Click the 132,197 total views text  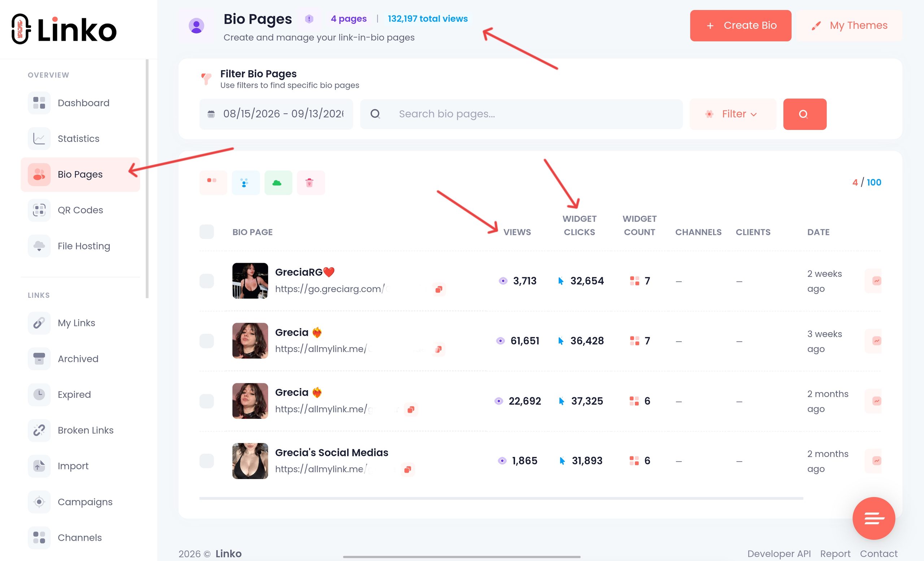(427, 19)
